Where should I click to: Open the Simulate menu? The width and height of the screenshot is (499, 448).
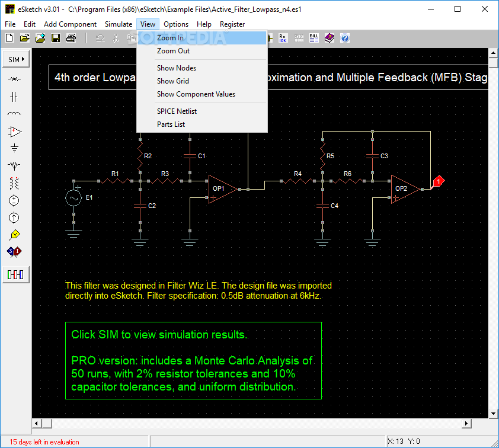(x=119, y=24)
